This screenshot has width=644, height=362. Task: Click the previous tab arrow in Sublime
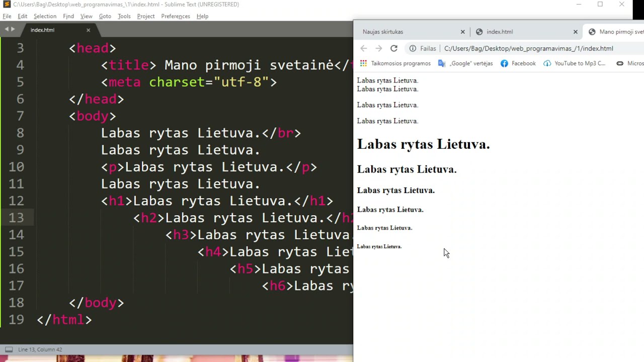tap(6, 29)
